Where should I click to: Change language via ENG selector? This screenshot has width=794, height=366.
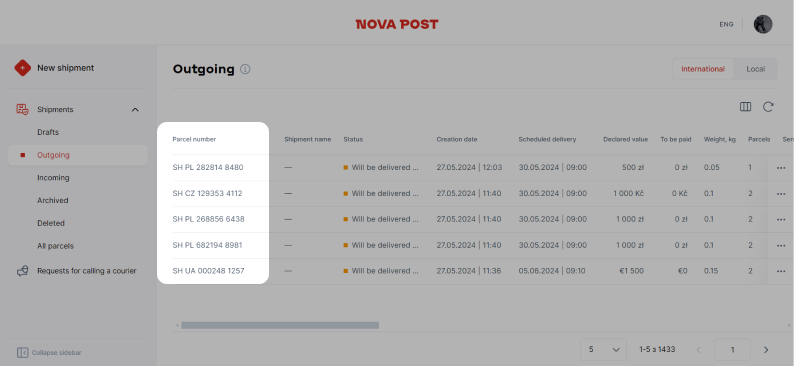[x=726, y=24]
